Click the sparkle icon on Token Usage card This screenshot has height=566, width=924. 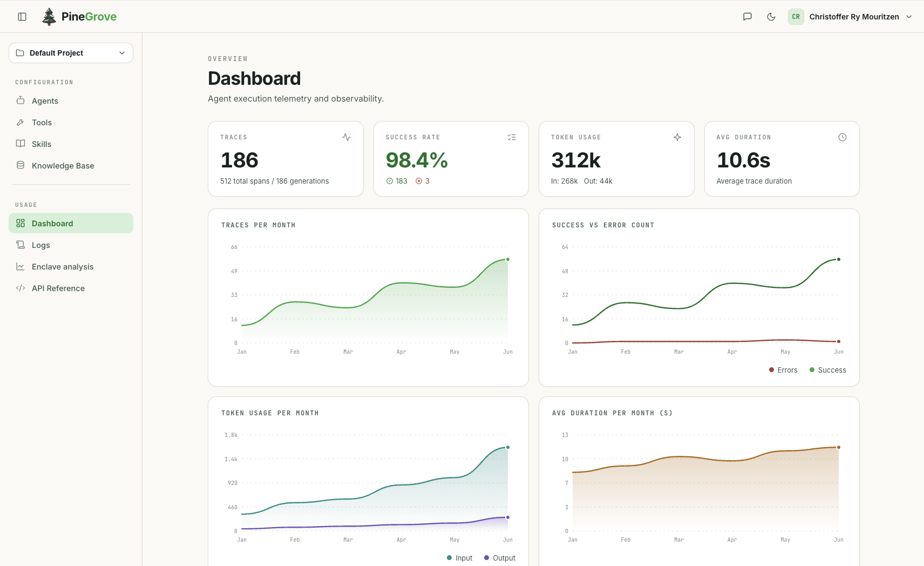coord(677,137)
